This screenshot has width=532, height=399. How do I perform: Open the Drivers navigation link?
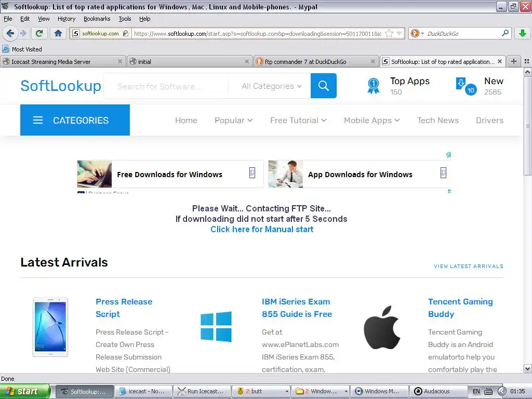pyautogui.click(x=489, y=120)
